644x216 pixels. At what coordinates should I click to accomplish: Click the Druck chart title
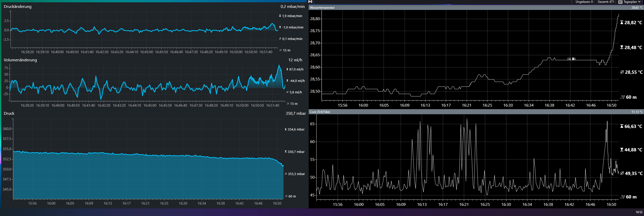(x=9, y=113)
